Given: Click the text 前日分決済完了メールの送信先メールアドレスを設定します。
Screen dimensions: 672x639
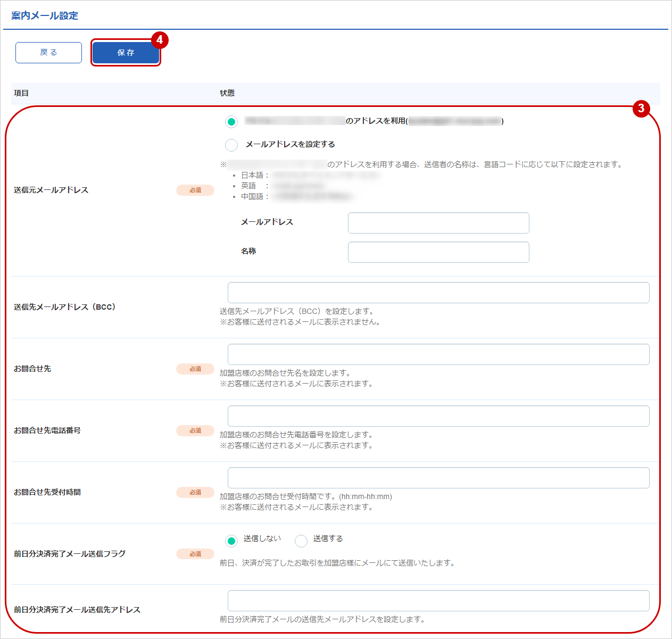Looking at the screenshot, I should point(322,619).
